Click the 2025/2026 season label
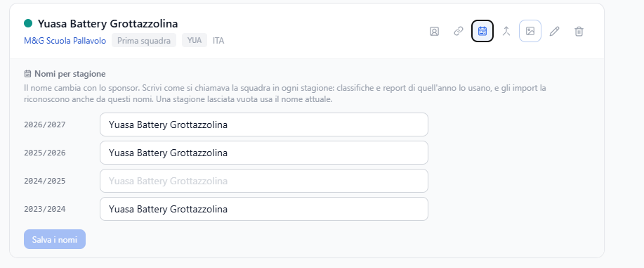This screenshot has width=644, height=268. pos(45,153)
